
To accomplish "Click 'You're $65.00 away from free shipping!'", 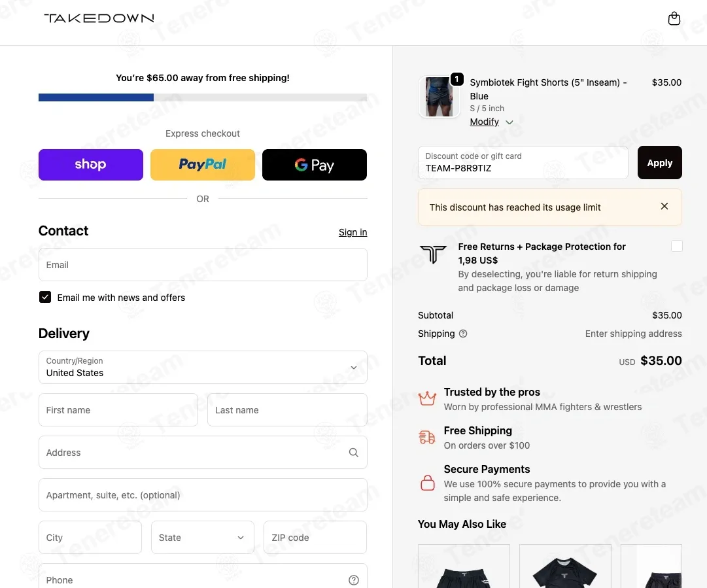I will click(203, 78).
